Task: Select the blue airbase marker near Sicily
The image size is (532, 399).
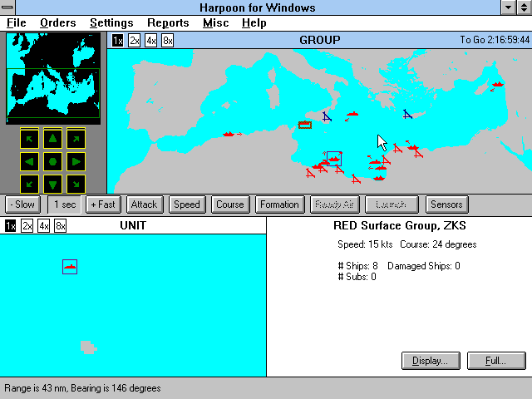Action: tap(327, 116)
